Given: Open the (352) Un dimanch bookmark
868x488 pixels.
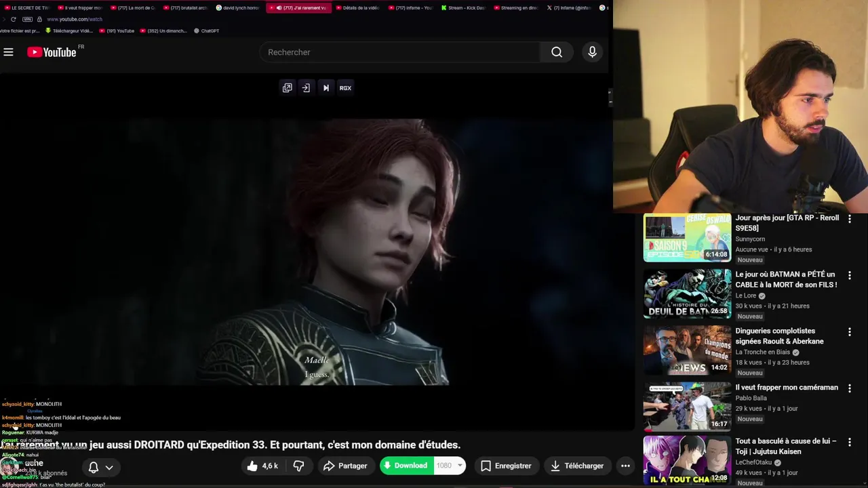Looking at the screenshot, I should [163, 30].
